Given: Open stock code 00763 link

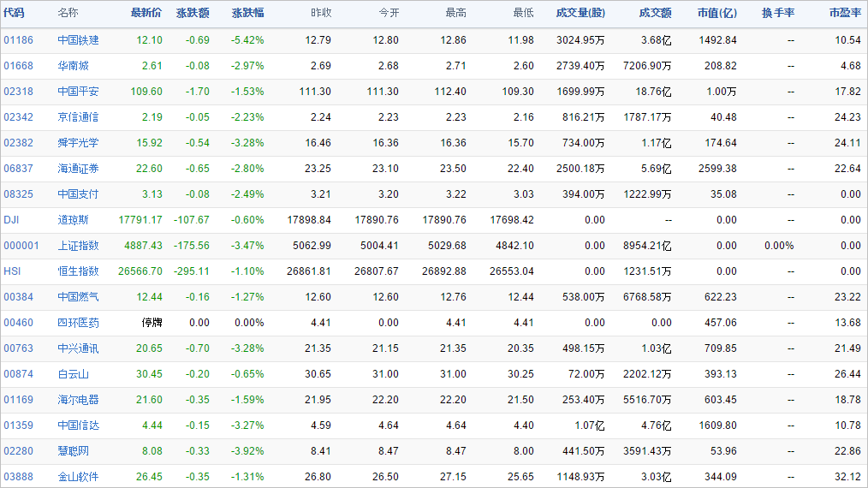Looking at the screenshot, I should pos(18,348).
